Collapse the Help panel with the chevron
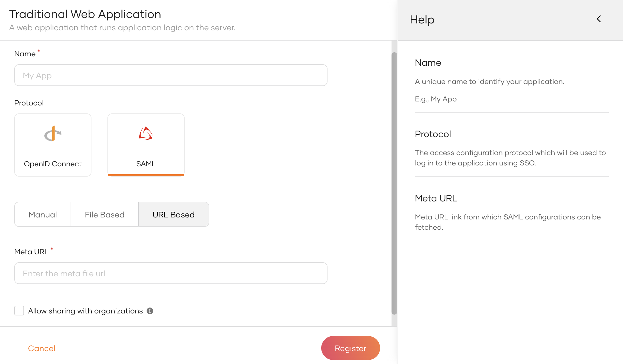 click(x=599, y=19)
